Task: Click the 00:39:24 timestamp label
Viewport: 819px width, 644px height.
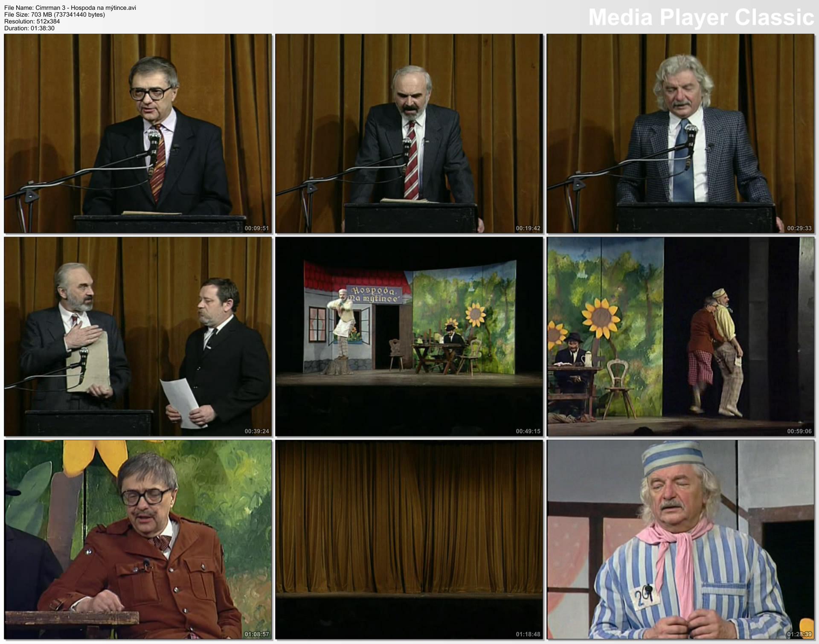Action: [x=256, y=431]
